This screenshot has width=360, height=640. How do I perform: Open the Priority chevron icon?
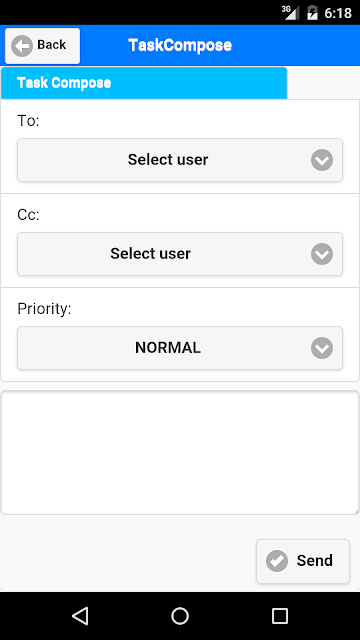click(322, 348)
